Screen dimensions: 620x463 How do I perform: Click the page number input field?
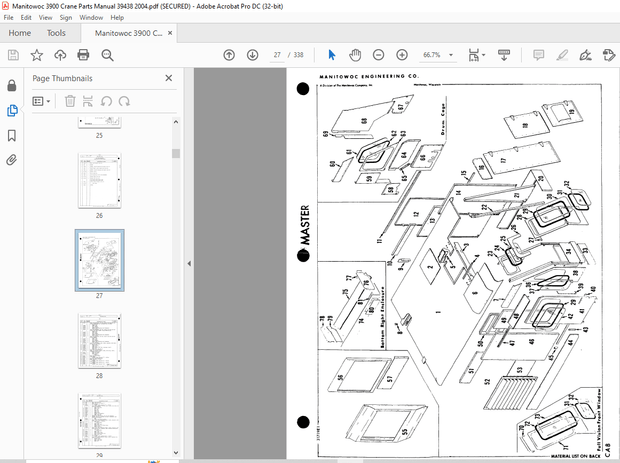276,55
